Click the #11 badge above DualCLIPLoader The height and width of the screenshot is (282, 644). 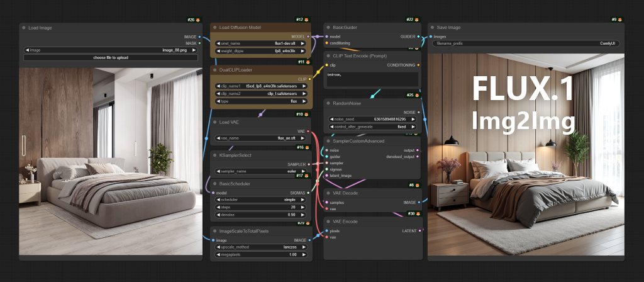pos(304,62)
